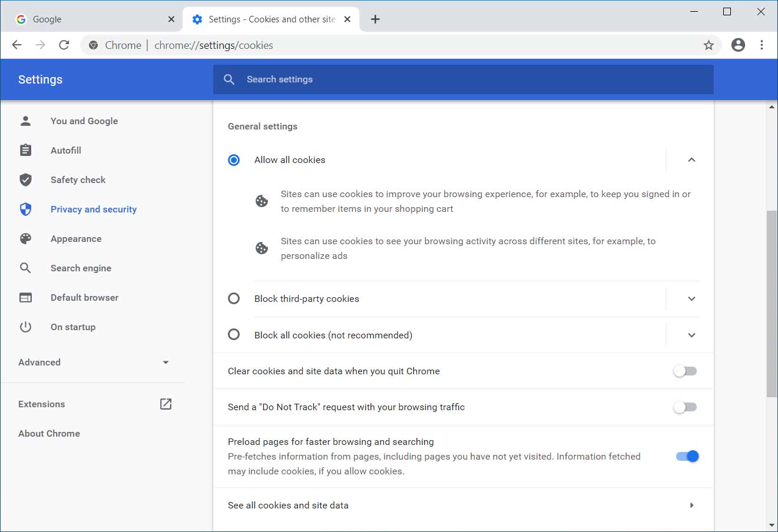Expand the Advanced sidebar section

tap(93, 362)
